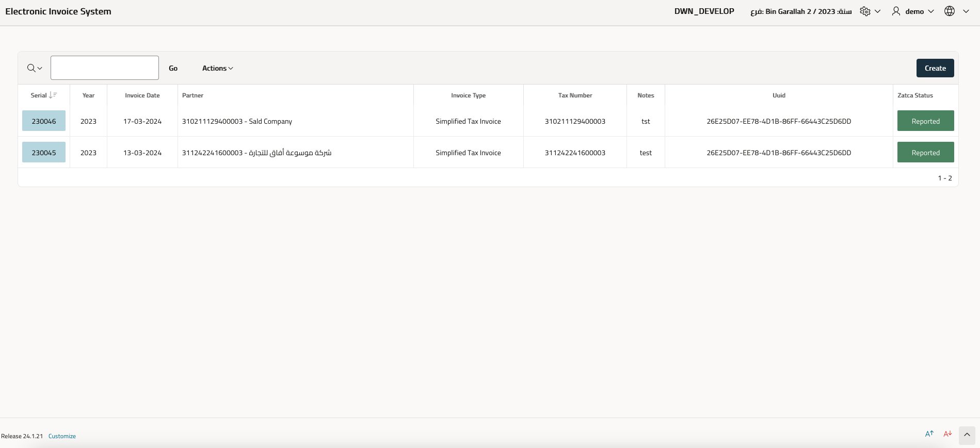Screen dimensions: 980x448
Task: Increase font size with A-up icon
Action: tap(929, 434)
